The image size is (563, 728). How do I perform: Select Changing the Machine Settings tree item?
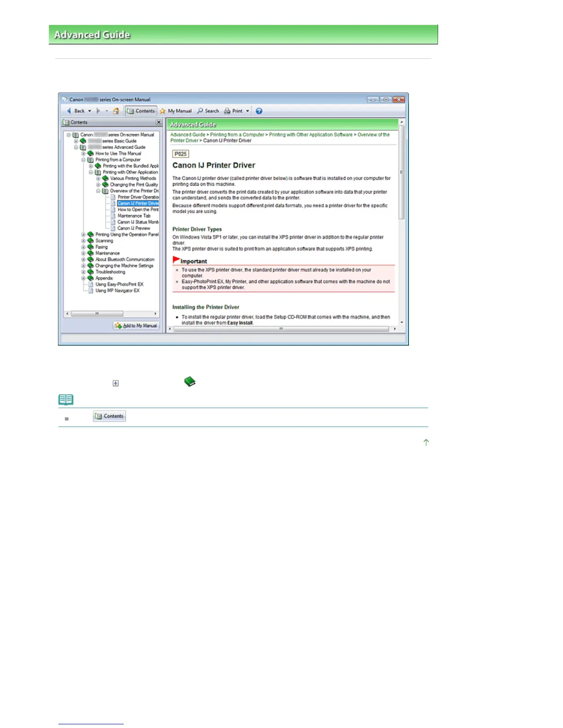point(124,266)
